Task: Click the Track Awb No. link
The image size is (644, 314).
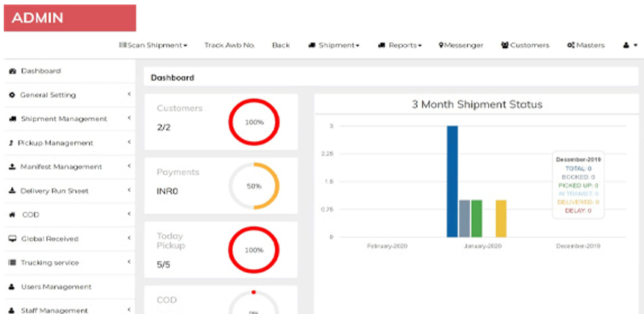Action: tap(229, 46)
